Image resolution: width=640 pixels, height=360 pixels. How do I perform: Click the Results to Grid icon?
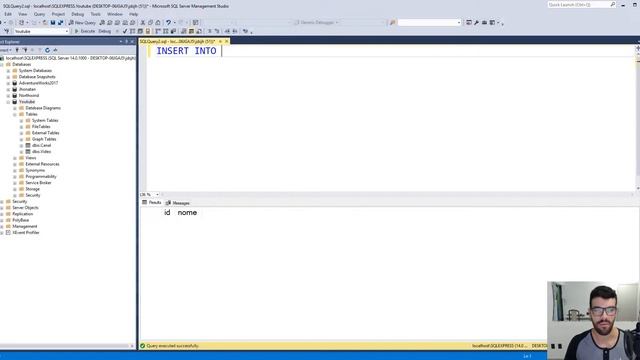(x=191, y=31)
